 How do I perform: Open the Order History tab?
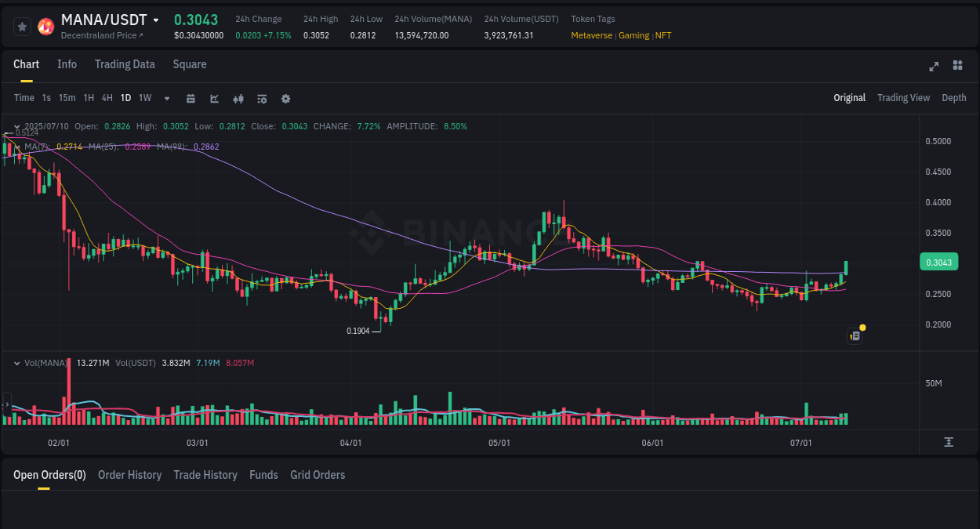(129, 475)
